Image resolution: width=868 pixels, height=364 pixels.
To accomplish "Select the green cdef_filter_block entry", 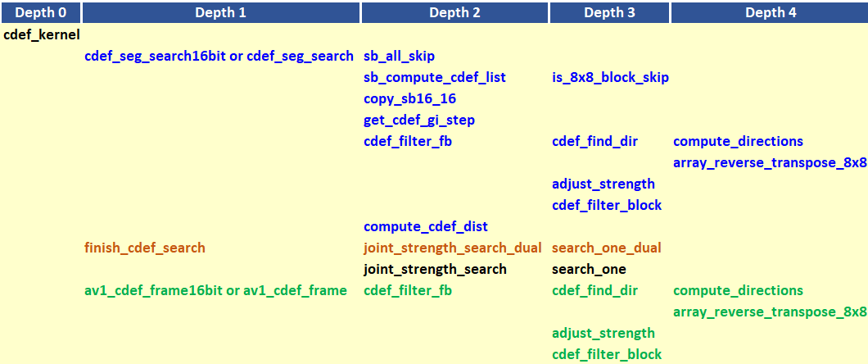I will pyautogui.click(x=606, y=354).
